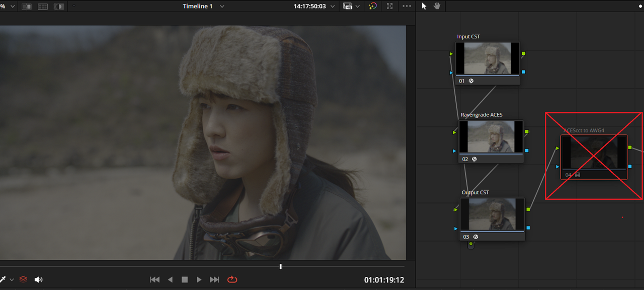Toggle the highlight view mode
The height and width of the screenshot is (290, 644).
pos(59,7)
